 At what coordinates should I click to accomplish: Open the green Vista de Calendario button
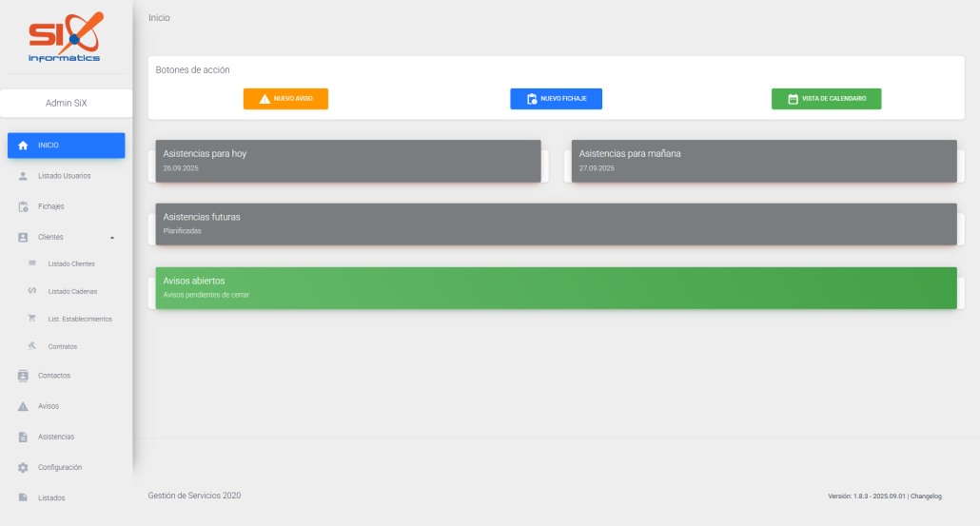tap(826, 99)
